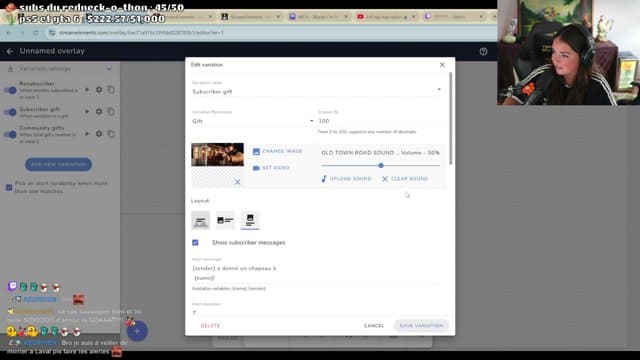
Task: Click Change Image
Action: coord(278,151)
